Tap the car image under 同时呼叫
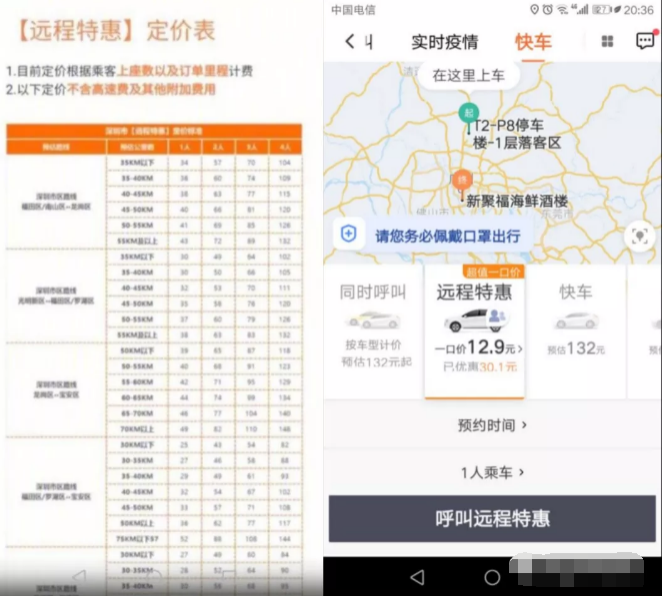 [x=373, y=320]
